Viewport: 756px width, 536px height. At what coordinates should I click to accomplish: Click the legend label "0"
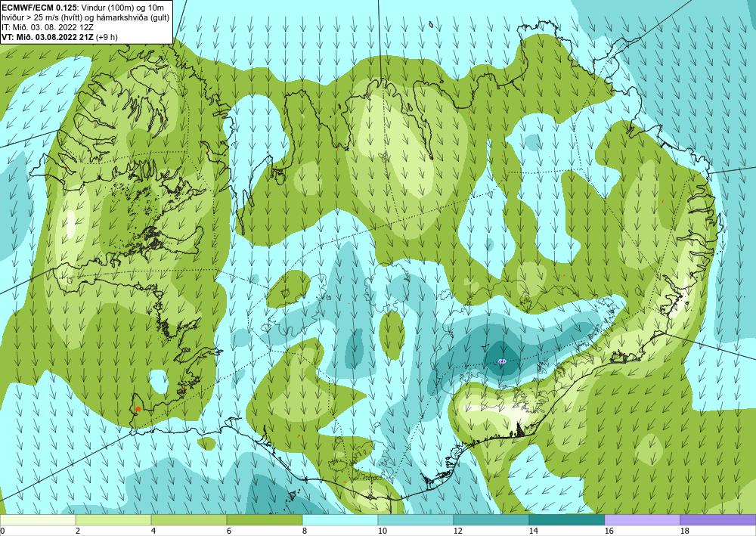pos(2,531)
